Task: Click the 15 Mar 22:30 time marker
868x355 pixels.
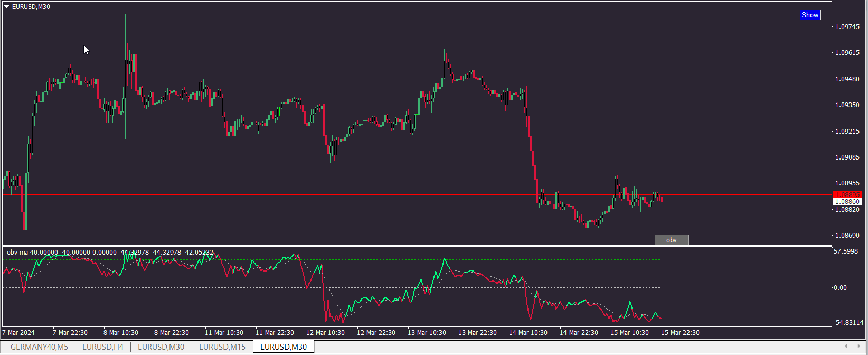Action: [680, 333]
